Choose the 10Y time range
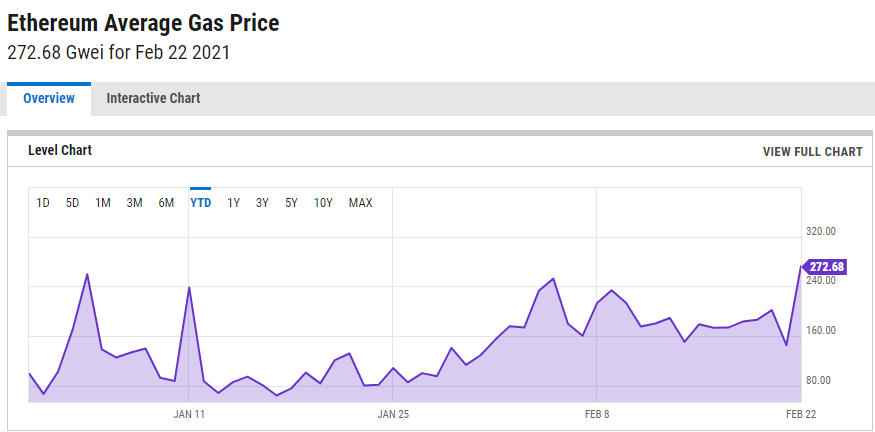The image size is (875, 432). [323, 203]
